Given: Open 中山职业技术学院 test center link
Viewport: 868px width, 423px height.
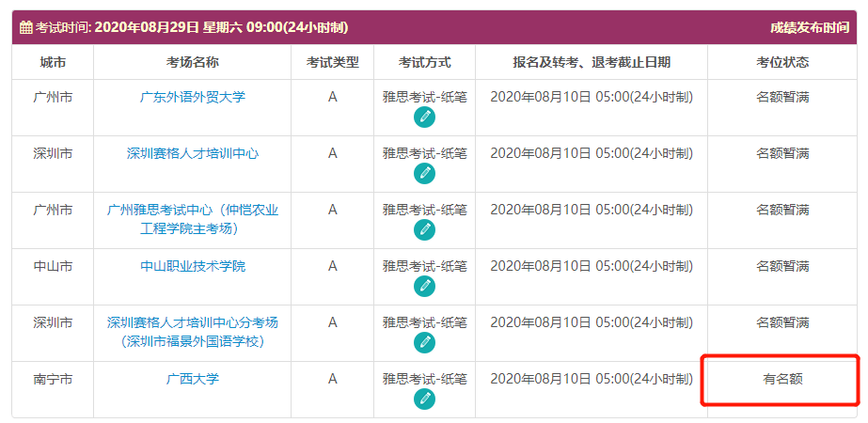Looking at the screenshot, I should click(x=193, y=266).
